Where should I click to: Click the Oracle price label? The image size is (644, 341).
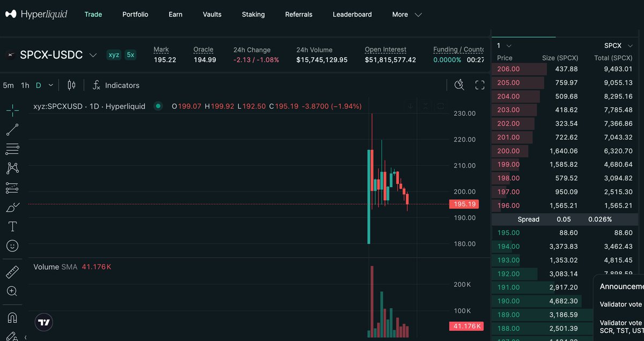pyautogui.click(x=203, y=49)
